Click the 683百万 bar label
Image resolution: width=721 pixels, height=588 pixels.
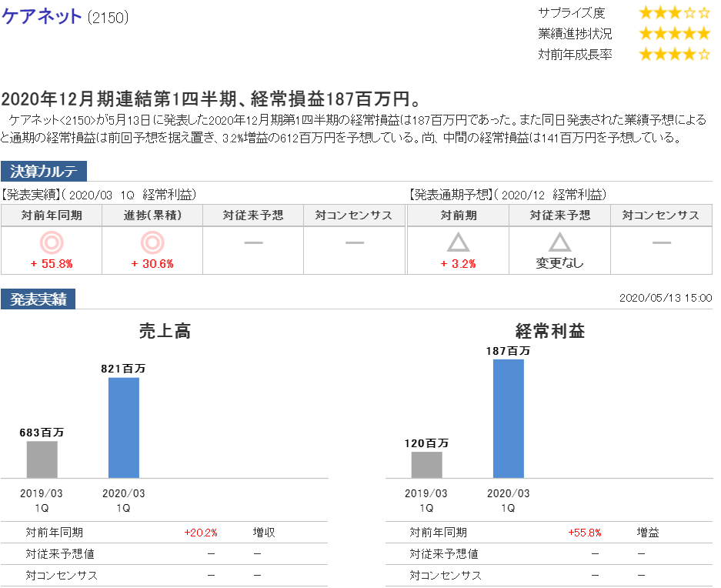click(x=42, y=433)
